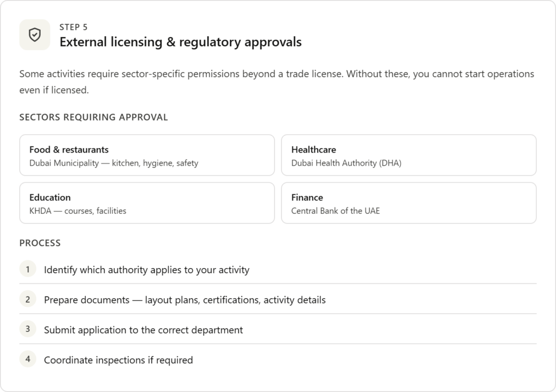Screen dimensions: 556x392
Task: Click the STEP 5 label
Action: point(73,27)
